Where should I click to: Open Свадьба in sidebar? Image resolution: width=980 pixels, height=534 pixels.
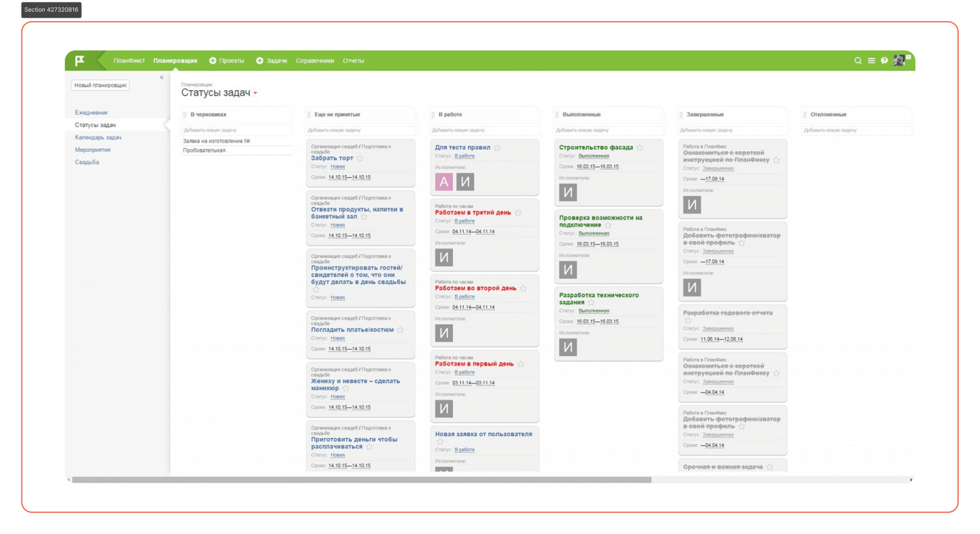click(87, 162)
